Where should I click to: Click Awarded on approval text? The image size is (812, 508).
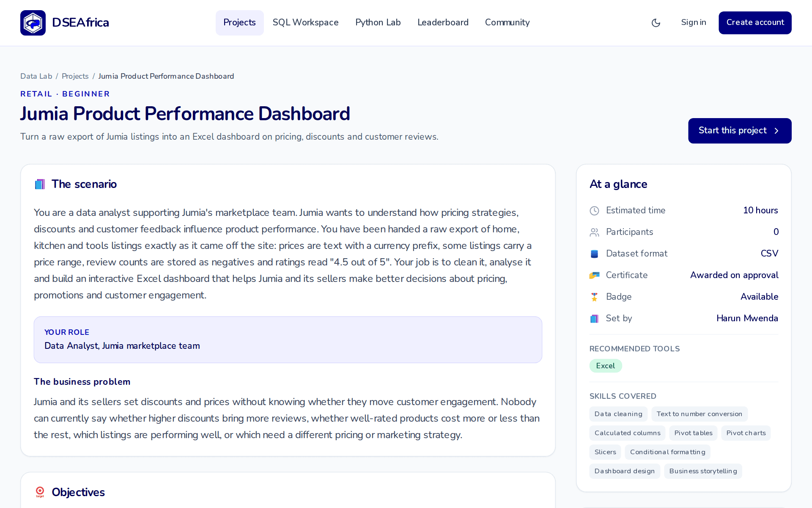734,275
